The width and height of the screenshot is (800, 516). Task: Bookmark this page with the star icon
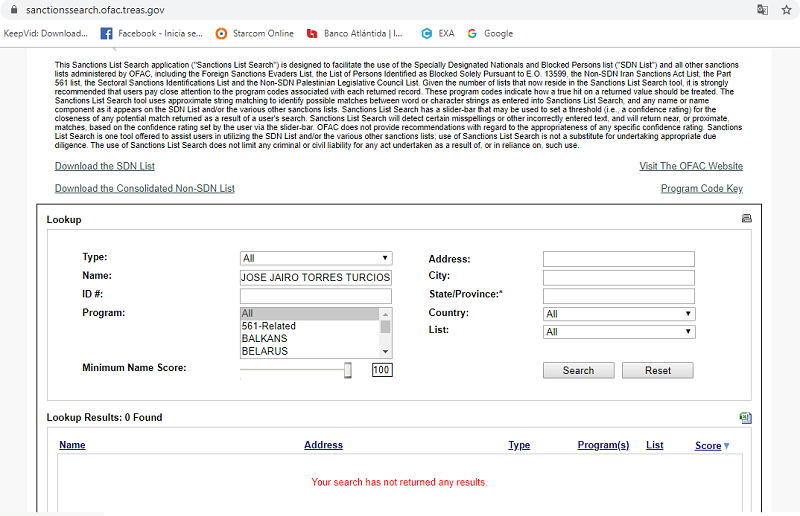coord(786,10)
